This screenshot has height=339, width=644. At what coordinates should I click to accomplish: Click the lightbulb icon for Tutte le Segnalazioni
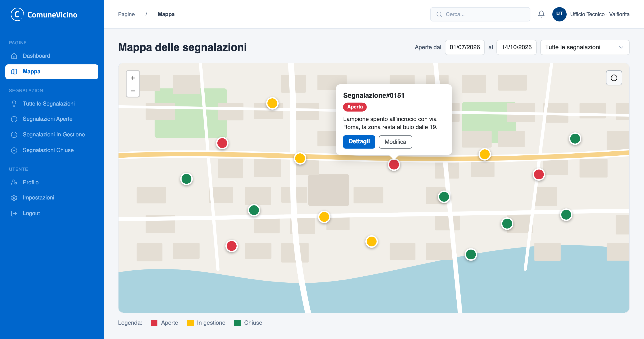pyautogui.click(x=14, y=104)
